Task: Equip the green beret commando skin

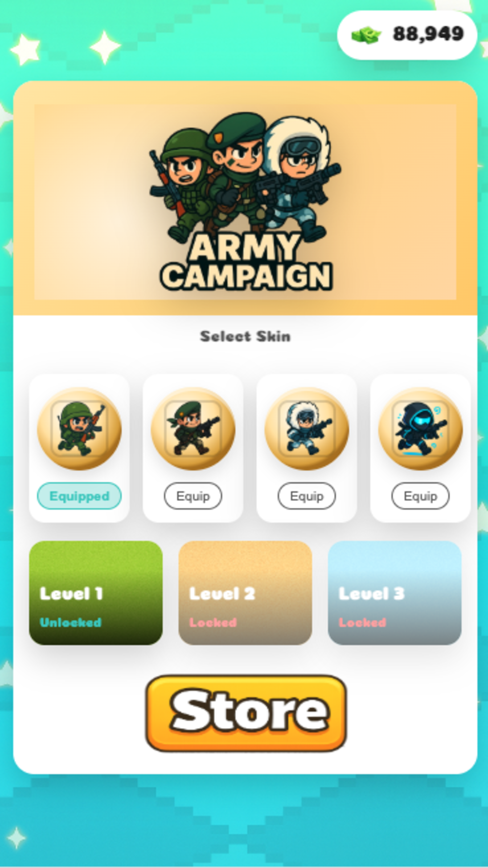Action: click(193, 496)
